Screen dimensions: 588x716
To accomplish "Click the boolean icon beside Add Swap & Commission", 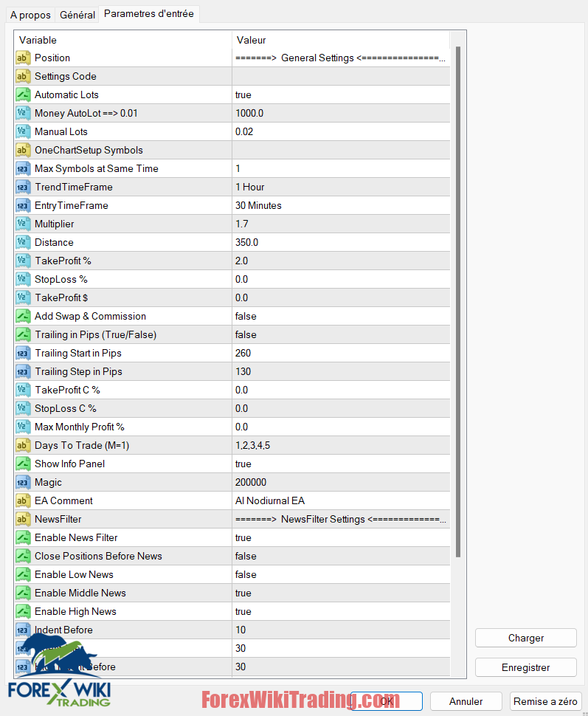I will tap(23, 316).
